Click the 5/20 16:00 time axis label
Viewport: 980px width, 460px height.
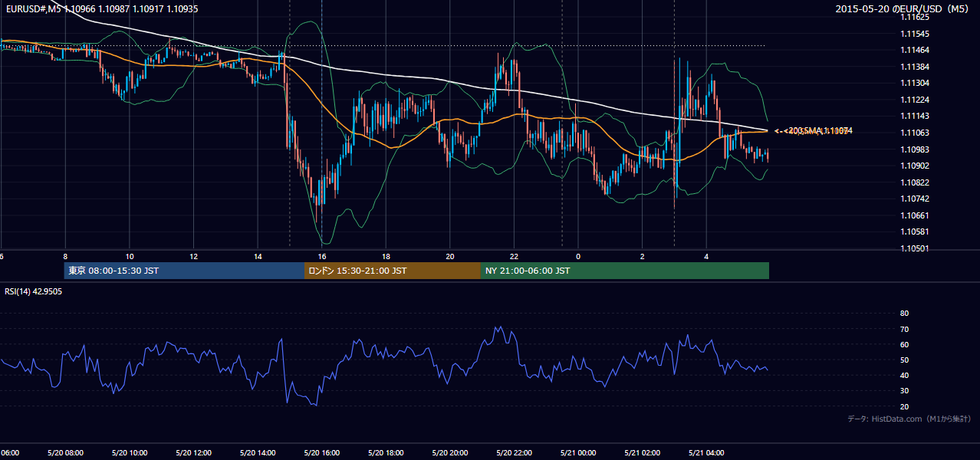[x=322, y=452]
